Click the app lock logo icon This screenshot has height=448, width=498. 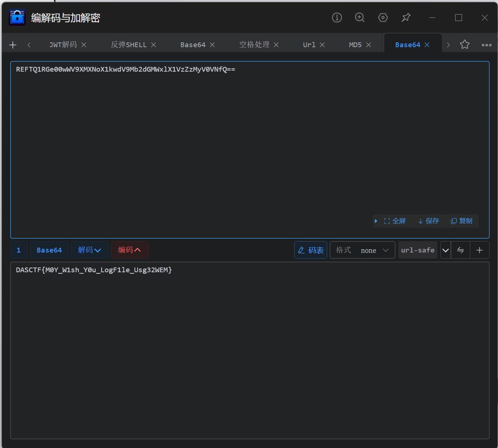[17, 18]
